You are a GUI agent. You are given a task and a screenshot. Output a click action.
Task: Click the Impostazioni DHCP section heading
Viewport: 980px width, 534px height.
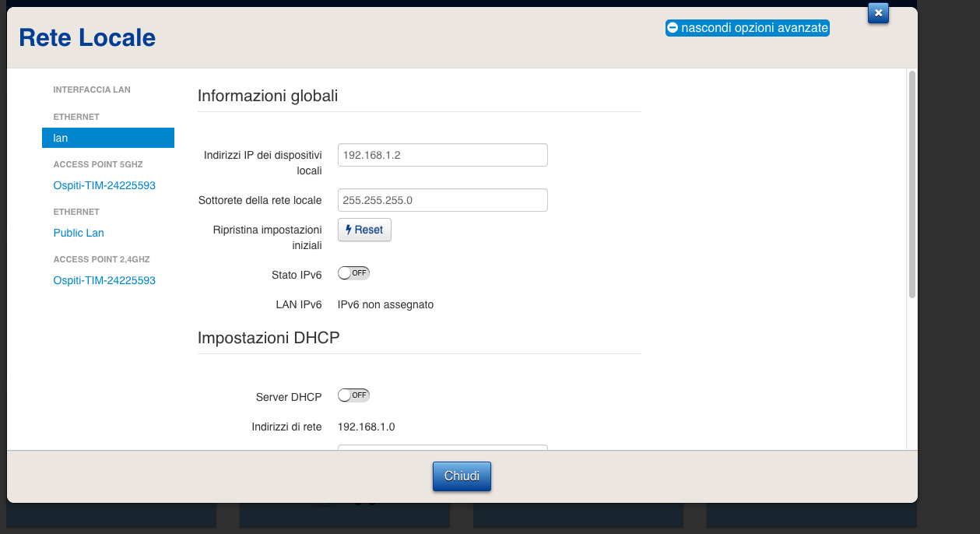point(269,338)
